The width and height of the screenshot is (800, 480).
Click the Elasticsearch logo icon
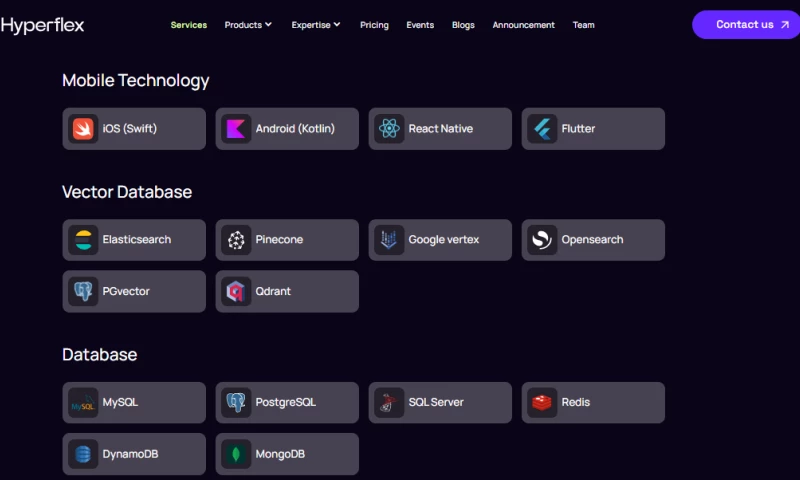[x=83, y=240]
